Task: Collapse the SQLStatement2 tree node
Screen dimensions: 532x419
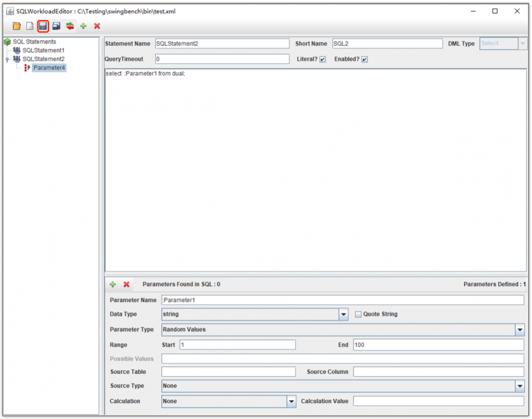Action: (x=7, y=59)
